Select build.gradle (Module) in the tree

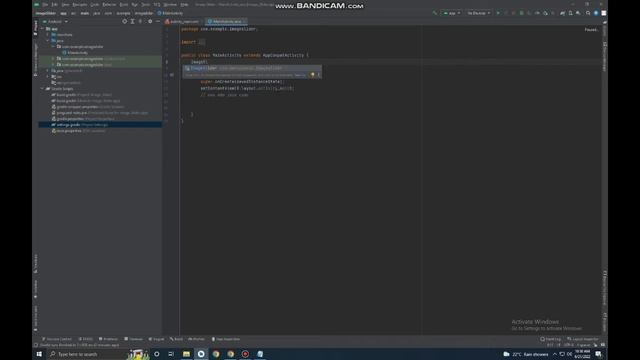point(85,100)
